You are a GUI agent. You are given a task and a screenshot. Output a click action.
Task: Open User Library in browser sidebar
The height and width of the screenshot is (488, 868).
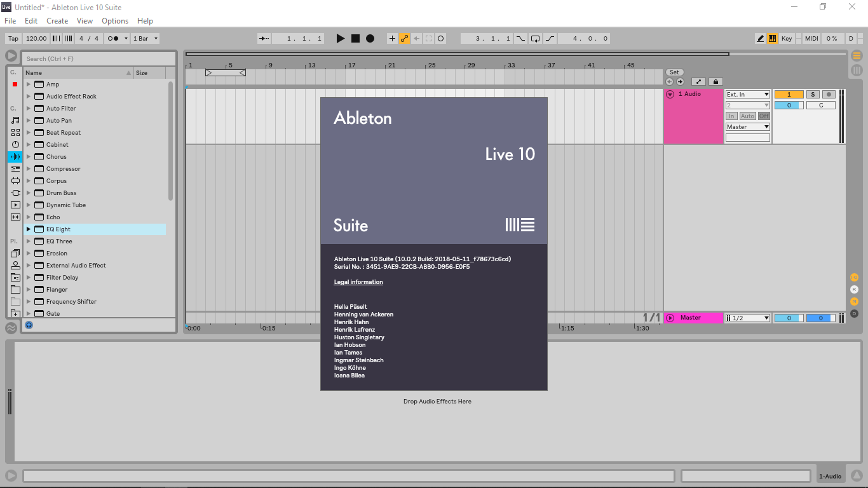pos(15,265)
